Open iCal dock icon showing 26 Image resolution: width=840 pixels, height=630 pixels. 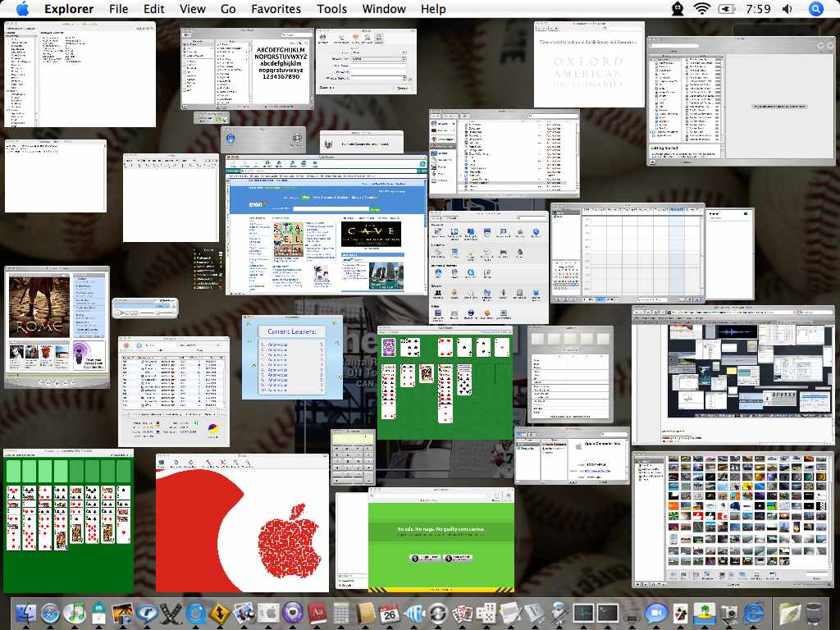click(x=390, y=613)
